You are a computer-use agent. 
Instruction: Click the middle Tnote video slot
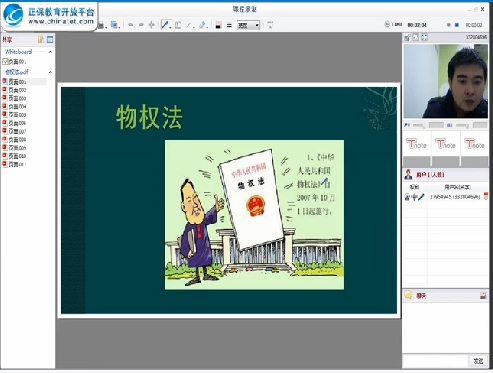click(x=446, y=148)
